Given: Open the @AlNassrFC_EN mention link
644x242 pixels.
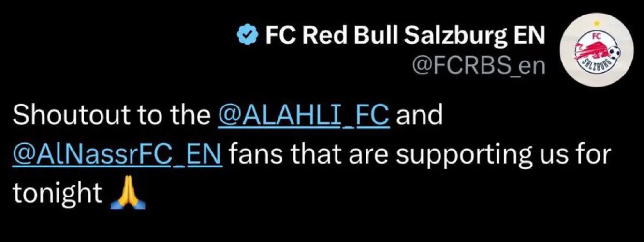Looking at the screenshot, I should coord(117,156).
